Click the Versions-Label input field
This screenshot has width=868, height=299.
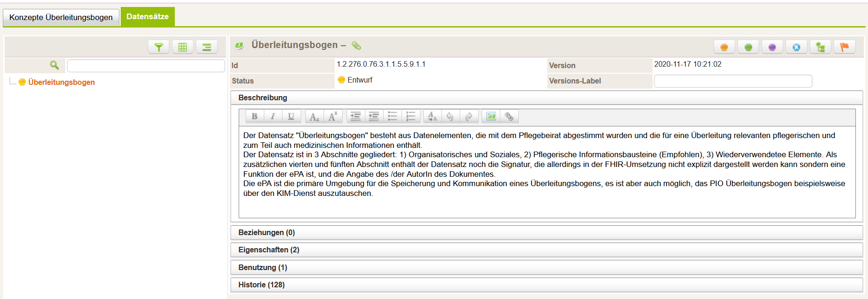coord(733,81)
